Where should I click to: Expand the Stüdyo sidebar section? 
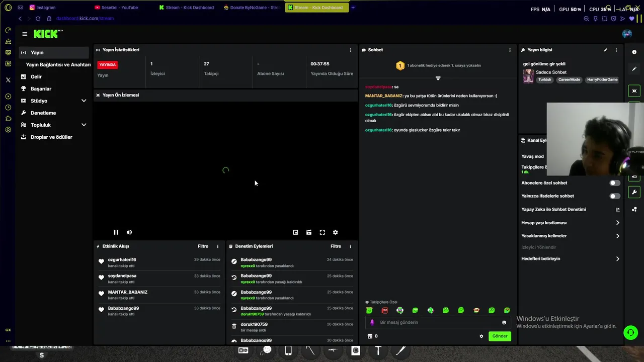pos(84,101)
